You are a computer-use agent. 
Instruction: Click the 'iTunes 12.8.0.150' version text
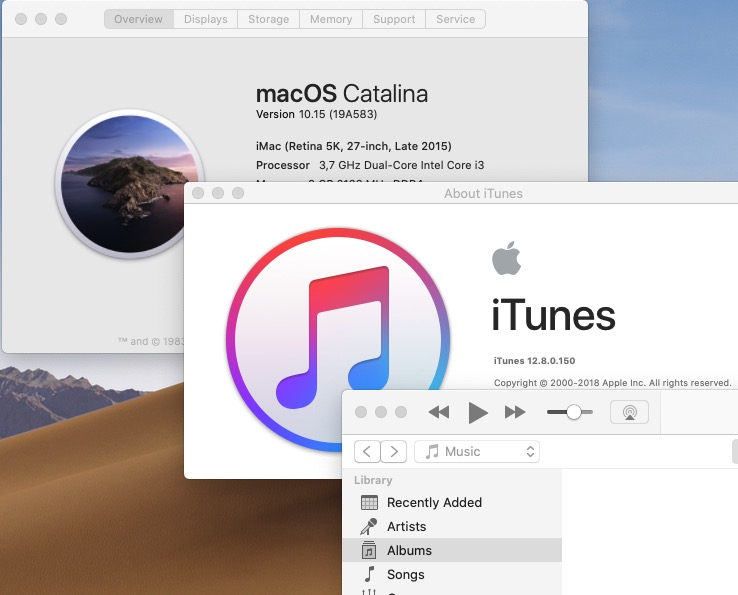tap(534, 361)
